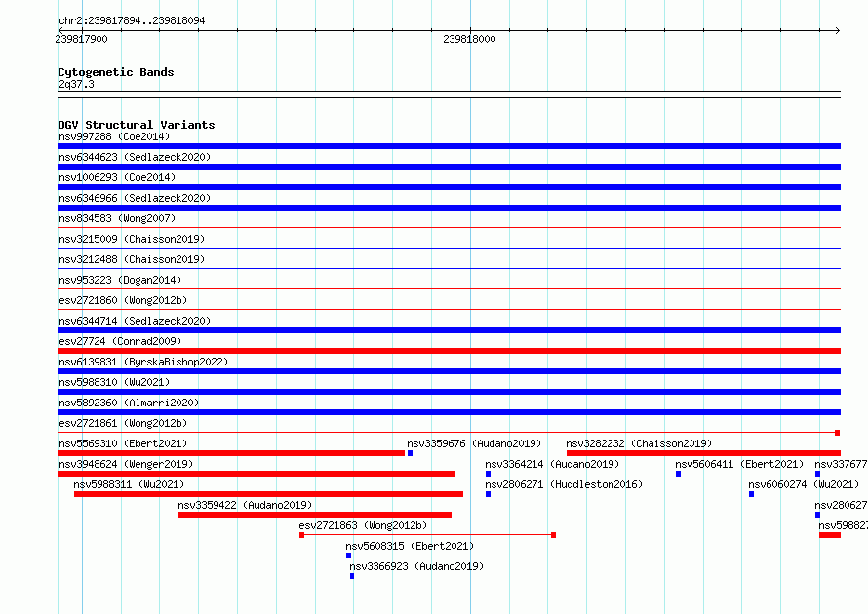
Task: Click the blue marker under nsv5608315
Action: (349, 556)
